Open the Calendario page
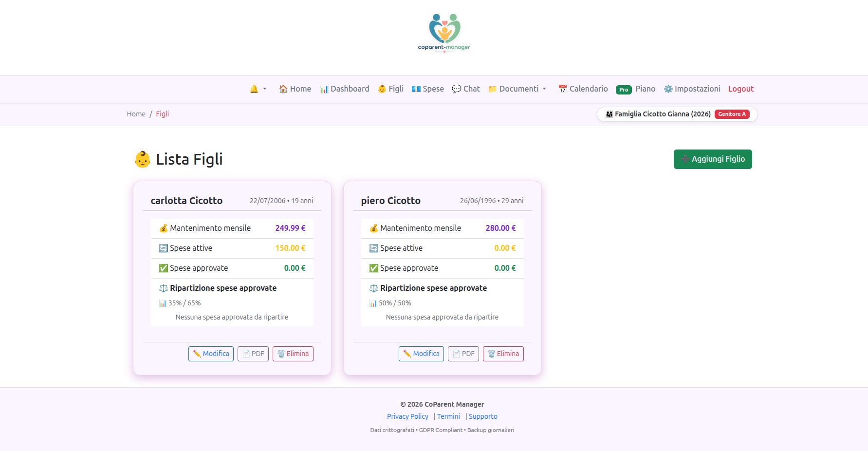The width and height of the screenshot is (868, 451). 583,89
